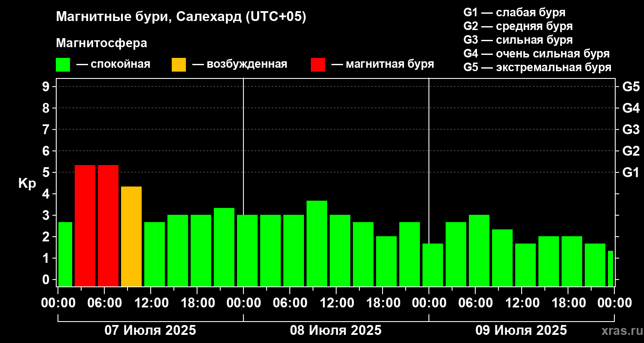This screenshot has width=644, height=343.
Task: Click the line 'G3 — сильная буря'
Action: (518, 40)
